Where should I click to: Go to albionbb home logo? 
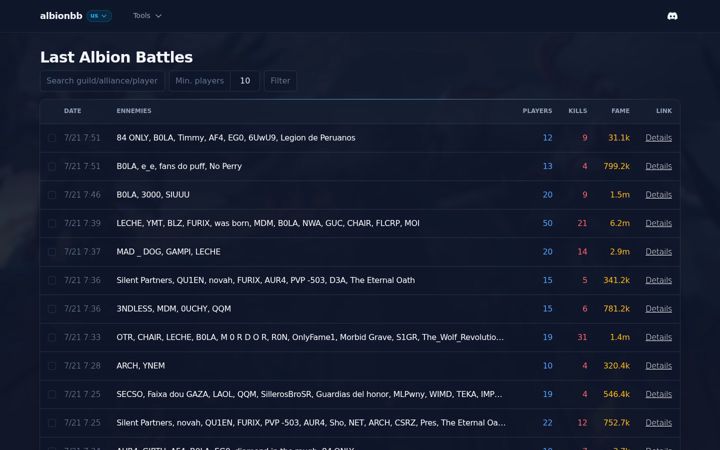(61, 16)
